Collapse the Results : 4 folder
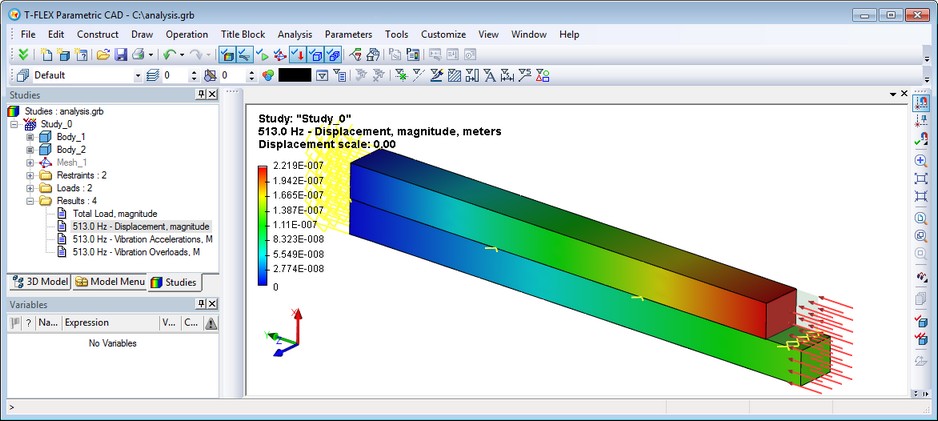The width and height of the screenshot is (938, 421). 30,201
